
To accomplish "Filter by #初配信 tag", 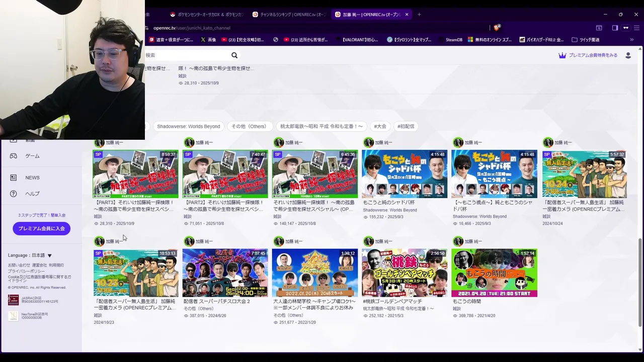I will 406,126.
